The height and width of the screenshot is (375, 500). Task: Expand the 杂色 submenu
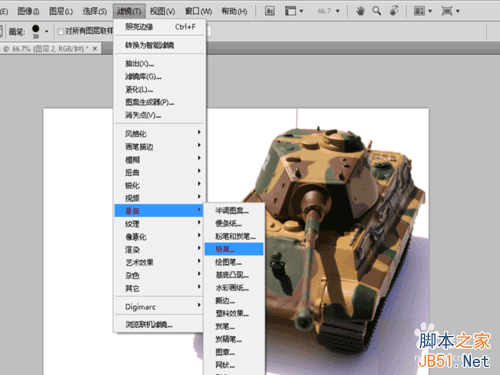click(x=159, y=275)
